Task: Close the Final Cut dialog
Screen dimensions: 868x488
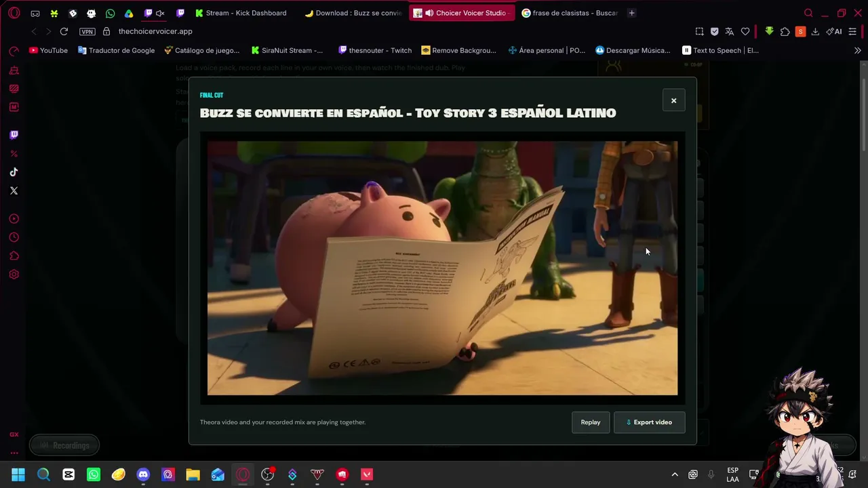Action: click(x=673, y=100)
